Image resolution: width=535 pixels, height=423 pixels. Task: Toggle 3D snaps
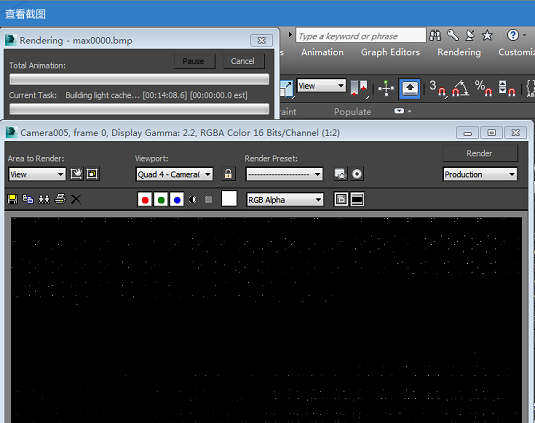438,89
